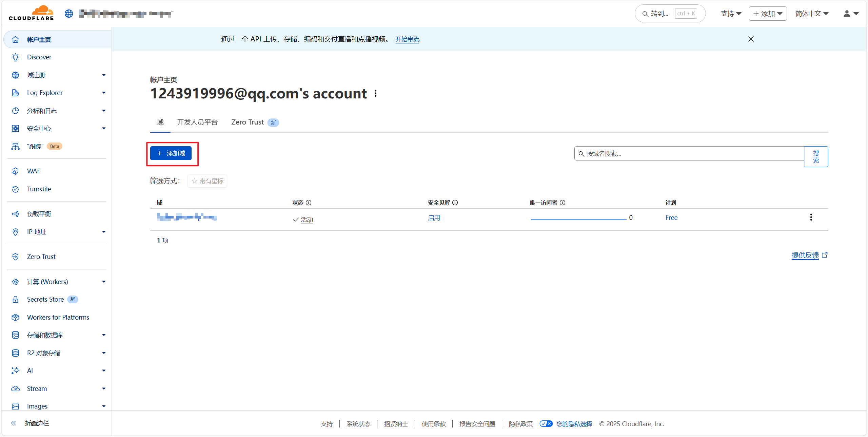Select 帐户主页 in the sidebar
Image resolution: width=868 pixels, height=437 pixels.
click(58, 39)
